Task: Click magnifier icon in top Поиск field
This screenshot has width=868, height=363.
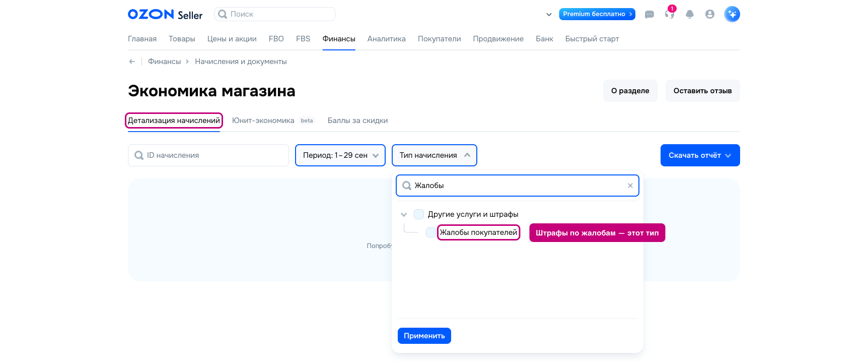Action: 223,14
